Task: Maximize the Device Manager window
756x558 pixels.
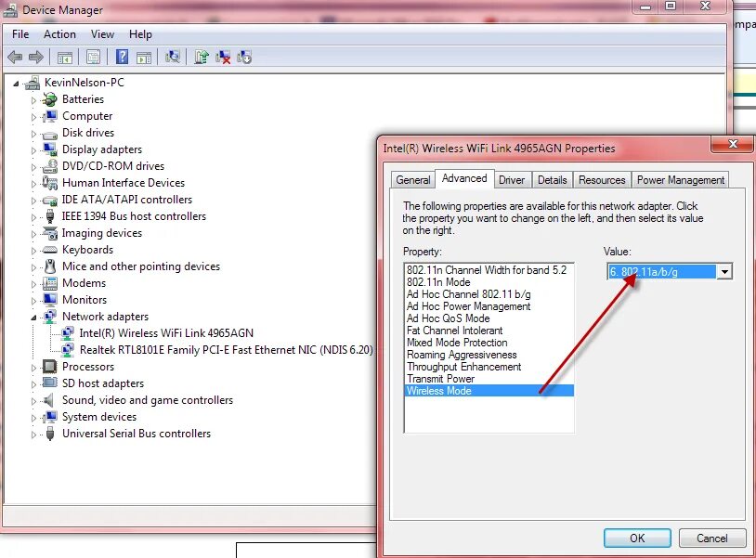Action: point(671,6)
